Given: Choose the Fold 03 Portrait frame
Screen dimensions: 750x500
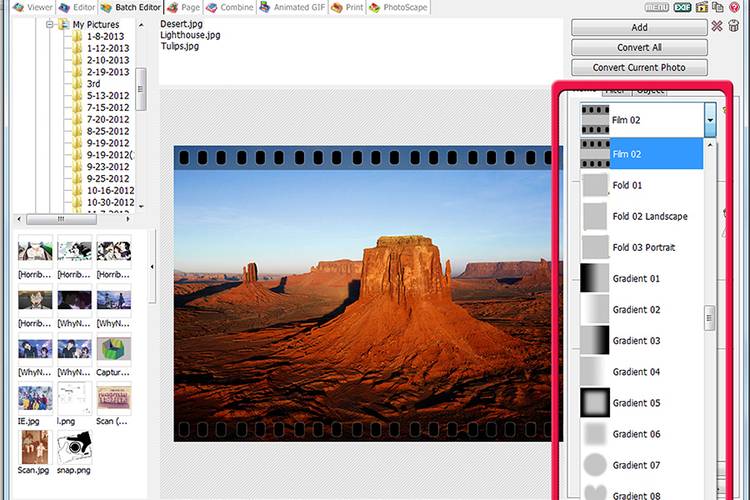Looking at the screenshot, I should 642,247.
